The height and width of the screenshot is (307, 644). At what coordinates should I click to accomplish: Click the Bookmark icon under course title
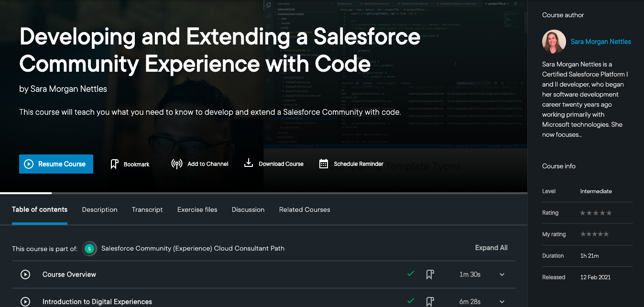114,164
